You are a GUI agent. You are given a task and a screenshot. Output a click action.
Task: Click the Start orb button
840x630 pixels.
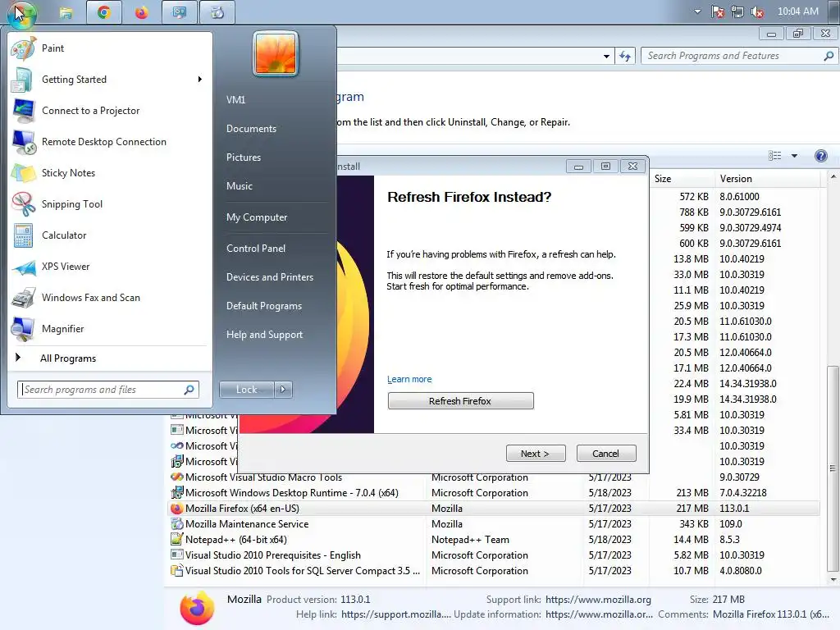[21, 13]
